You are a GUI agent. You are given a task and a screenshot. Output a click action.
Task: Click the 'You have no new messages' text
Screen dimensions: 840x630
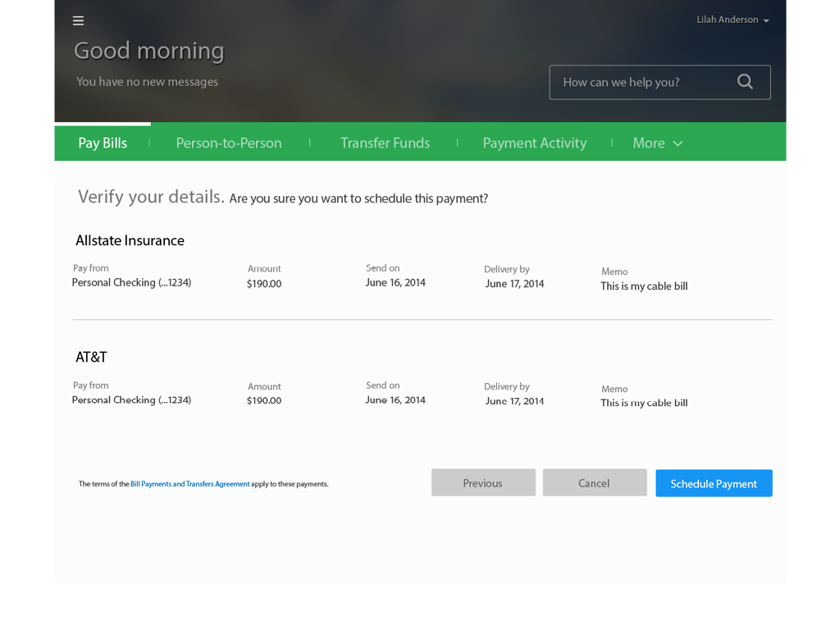(x=148, y=81)
